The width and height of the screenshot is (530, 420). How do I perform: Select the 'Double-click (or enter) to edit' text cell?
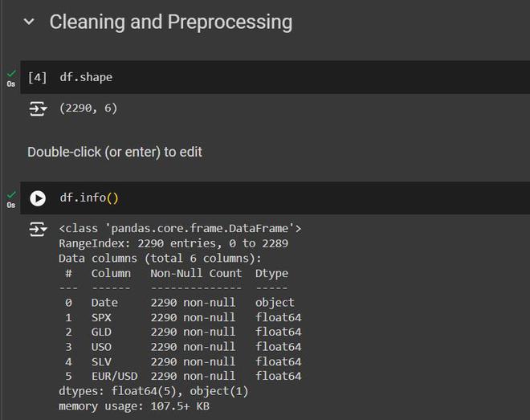pos(115,152)
